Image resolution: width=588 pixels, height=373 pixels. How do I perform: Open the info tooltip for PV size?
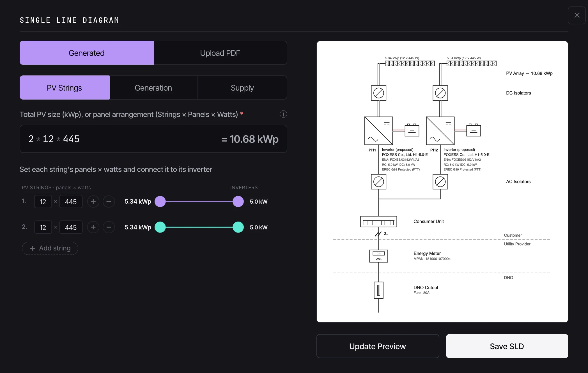point(283,114)
